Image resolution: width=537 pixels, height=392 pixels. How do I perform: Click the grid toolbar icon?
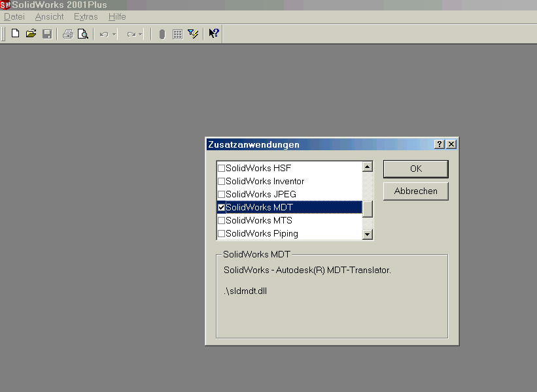(177, 34)
